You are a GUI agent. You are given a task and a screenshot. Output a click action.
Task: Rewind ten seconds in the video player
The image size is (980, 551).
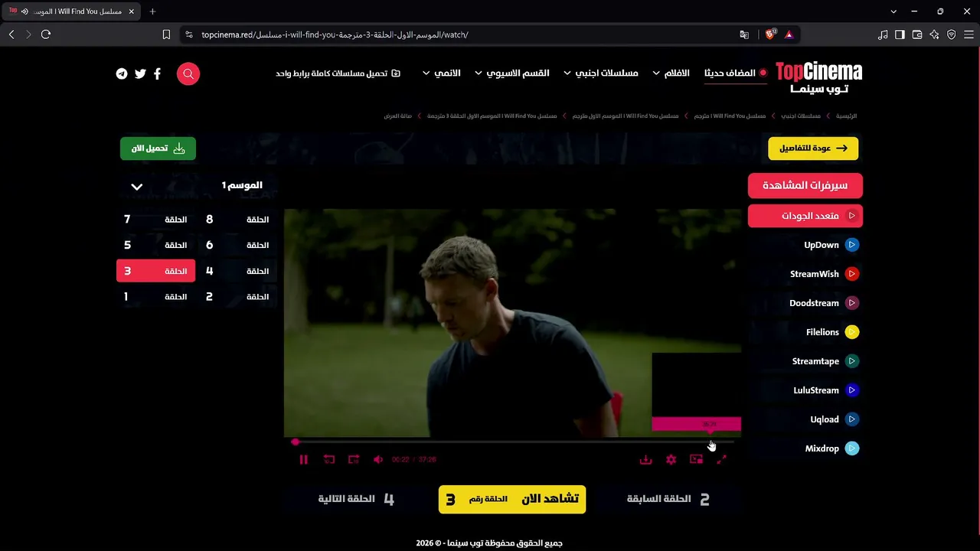pyautogui.click(x=329, y=459)
